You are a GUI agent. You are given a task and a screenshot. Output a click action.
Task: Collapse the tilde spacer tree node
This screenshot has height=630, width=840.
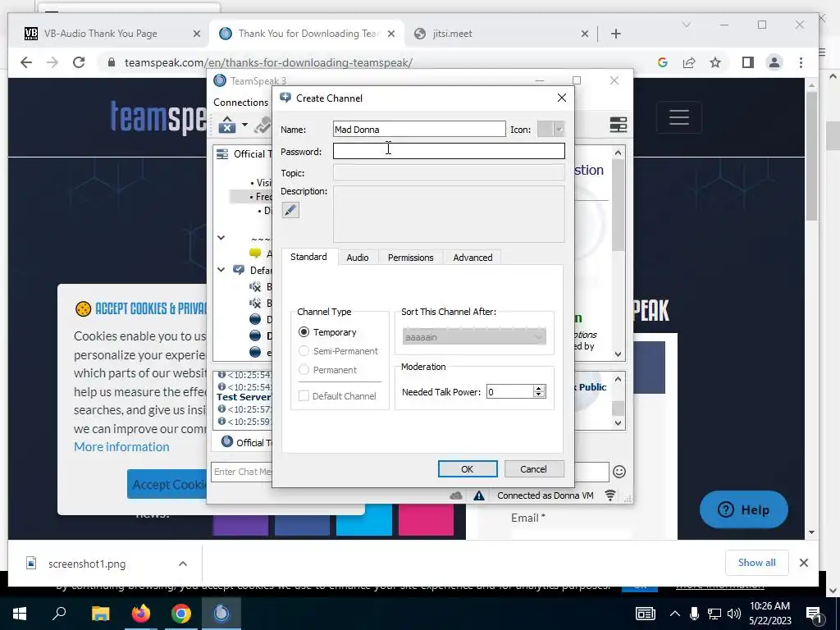click(x=221, y=237)
